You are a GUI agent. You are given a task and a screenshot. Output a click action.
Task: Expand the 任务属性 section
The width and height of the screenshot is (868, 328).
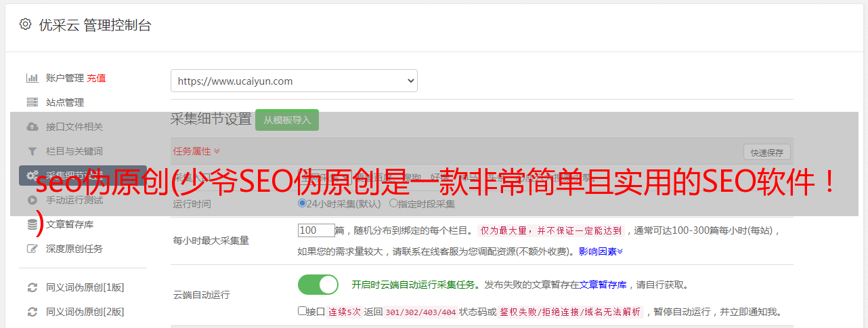click(196, 150)
